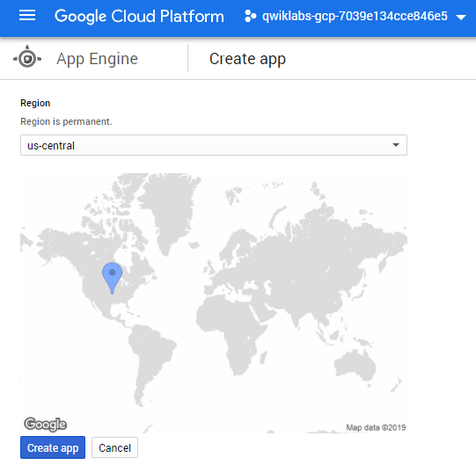This screenshot has width=476, height=465.
Task: Click Africa on the world map
Action: (234, 328)
